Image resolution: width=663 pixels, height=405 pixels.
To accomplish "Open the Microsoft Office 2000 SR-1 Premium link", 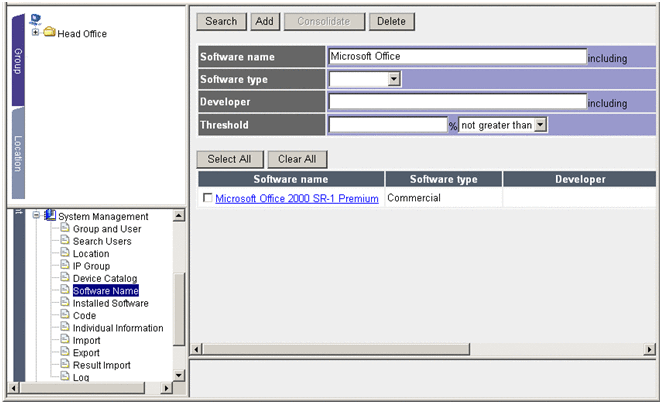I will coord(297,198).
